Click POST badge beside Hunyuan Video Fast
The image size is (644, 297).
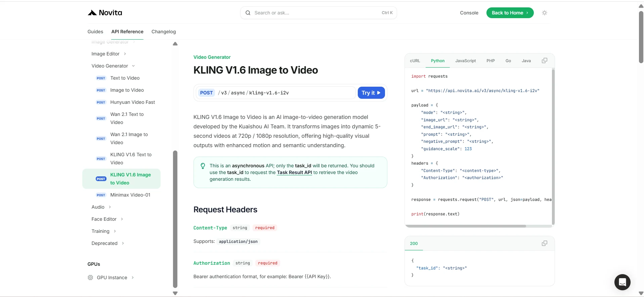[101, 102]
